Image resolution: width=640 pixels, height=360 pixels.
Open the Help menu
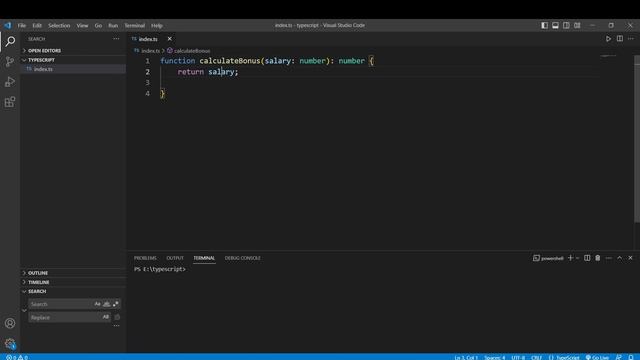point(157,25)
